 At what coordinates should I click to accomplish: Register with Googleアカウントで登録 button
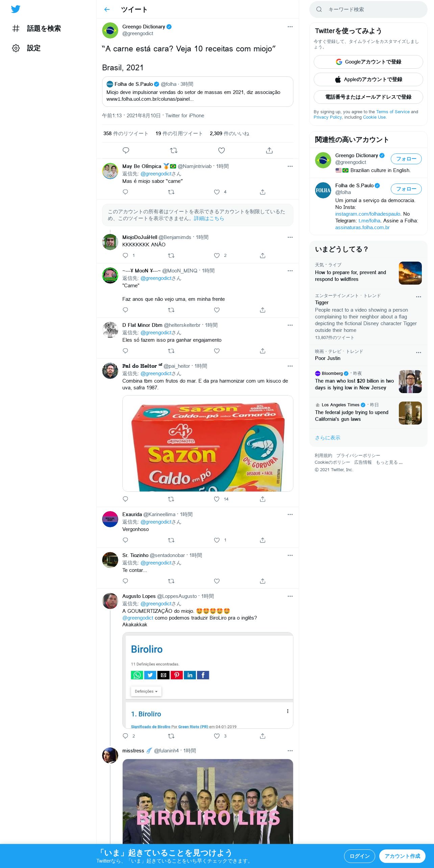click(368, 62)
